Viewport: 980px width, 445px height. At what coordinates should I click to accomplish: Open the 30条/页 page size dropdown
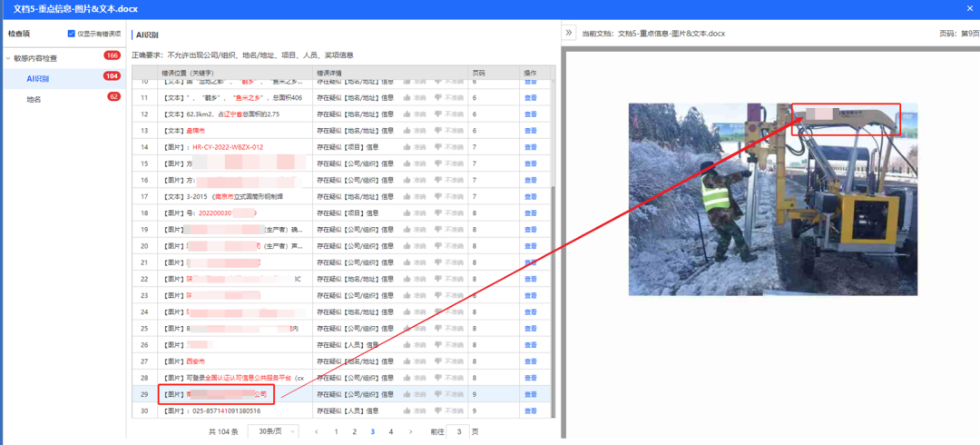coord(270,432)
